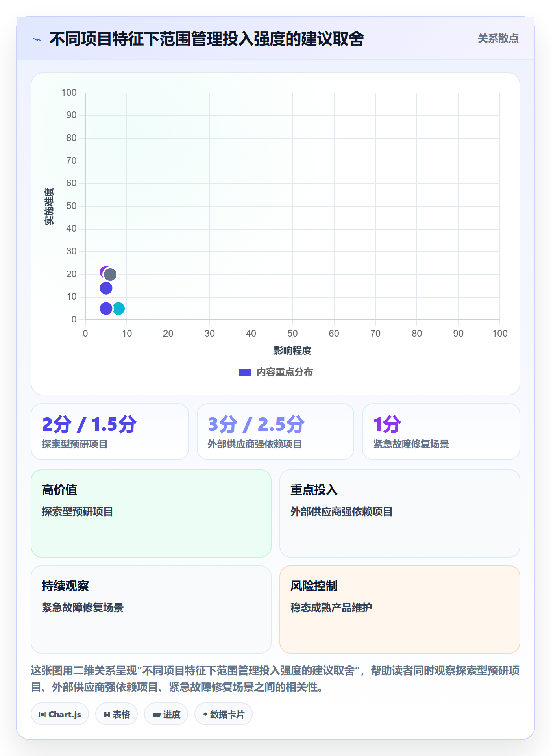Viewport: 551px width, 756px height.
Task: Click the gray scatter point near 20
Action: tap(110, 274)
